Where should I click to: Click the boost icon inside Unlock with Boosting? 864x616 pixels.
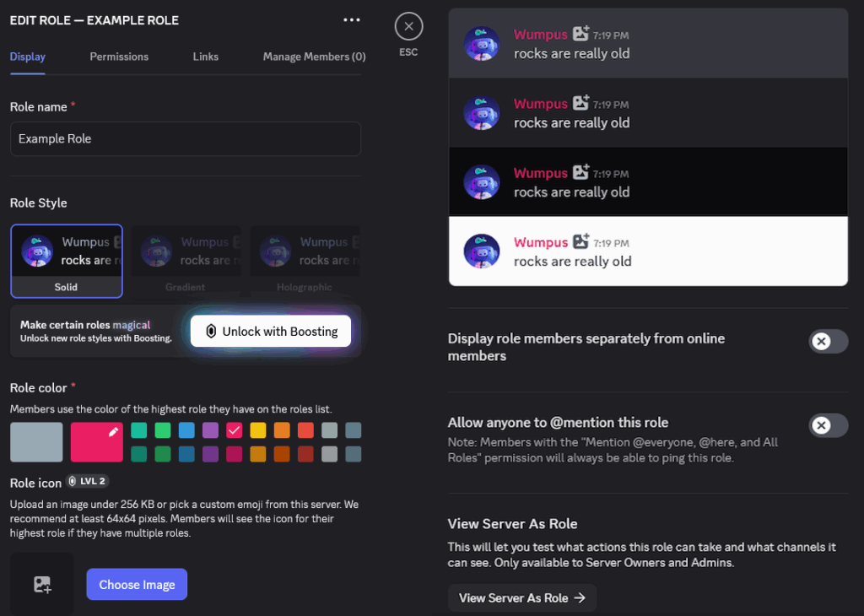pyautogui.click(x=210, y=331)
